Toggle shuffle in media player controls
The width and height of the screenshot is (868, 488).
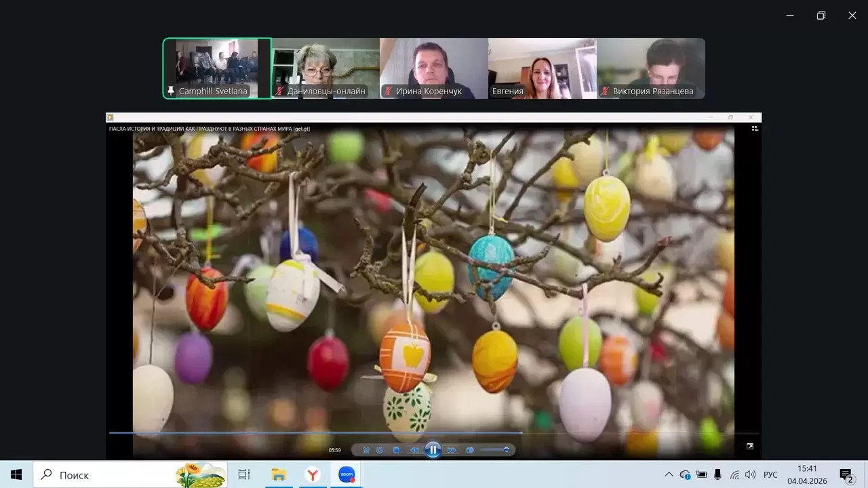click(366, 450)
